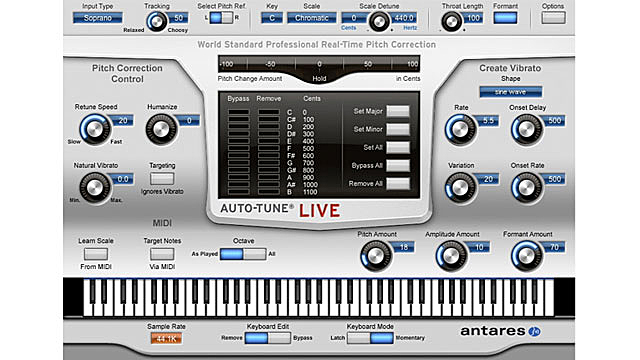
Task: Click the Onset Delay knob
Action: 527,130
